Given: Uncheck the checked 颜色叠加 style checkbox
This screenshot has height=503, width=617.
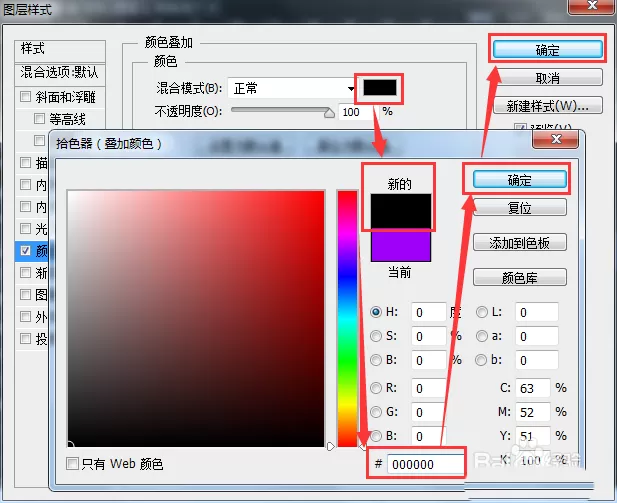Looking at the screenshot, I should [26, 250].
